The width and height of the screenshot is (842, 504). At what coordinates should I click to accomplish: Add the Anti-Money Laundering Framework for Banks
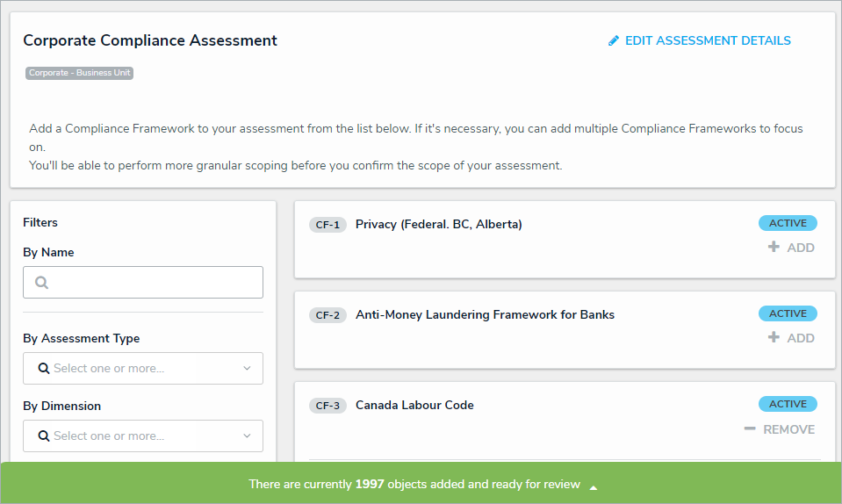pyautogui.click(x=792, y=338)
